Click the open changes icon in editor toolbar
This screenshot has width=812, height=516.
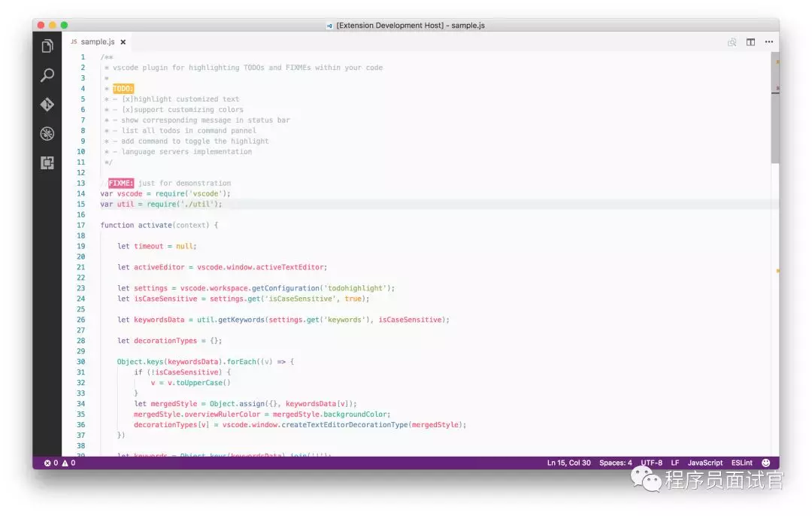[732, 42]
